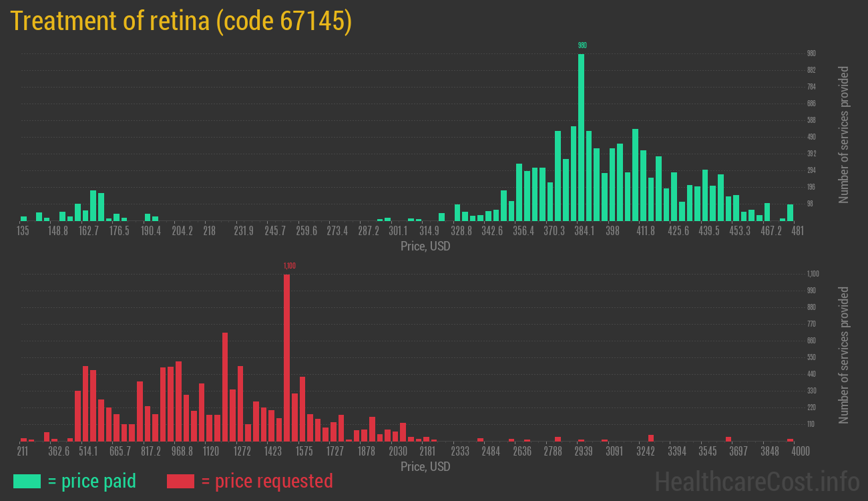Open the HealthcareCost.info watermark link

pos(756,481)
